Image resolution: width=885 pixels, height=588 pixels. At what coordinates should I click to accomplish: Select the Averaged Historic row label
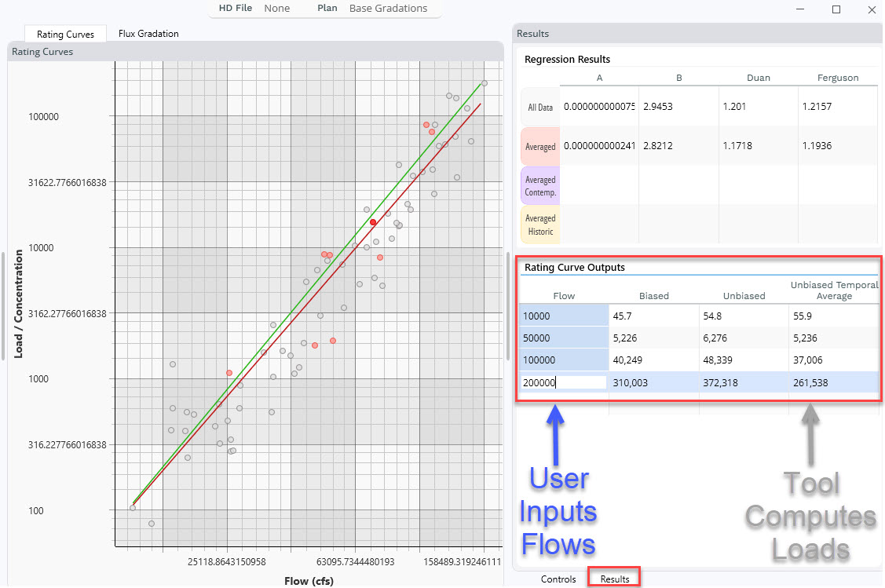pyautogui.click(x=540, y=225)
